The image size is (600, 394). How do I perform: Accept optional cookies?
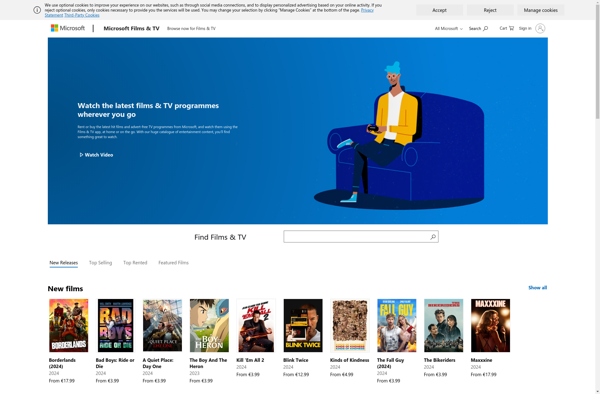(x=439, y=10)
